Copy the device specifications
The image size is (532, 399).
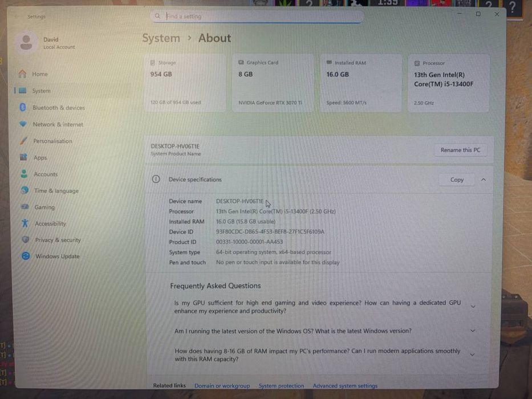tap(457, 180)
